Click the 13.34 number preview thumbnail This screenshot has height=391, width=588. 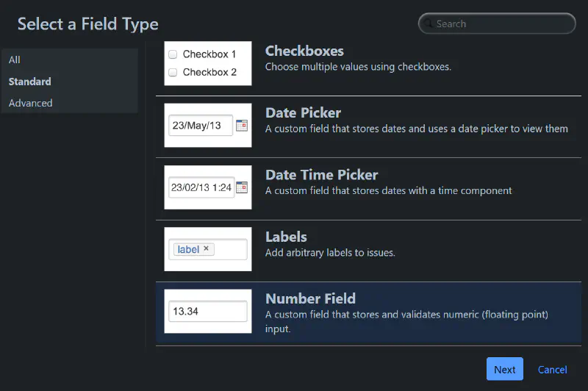208,311
